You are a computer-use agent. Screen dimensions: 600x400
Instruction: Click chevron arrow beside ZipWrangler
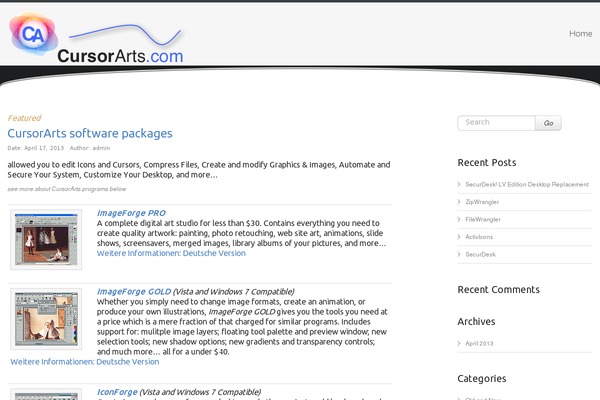click(x=459, y=202)
